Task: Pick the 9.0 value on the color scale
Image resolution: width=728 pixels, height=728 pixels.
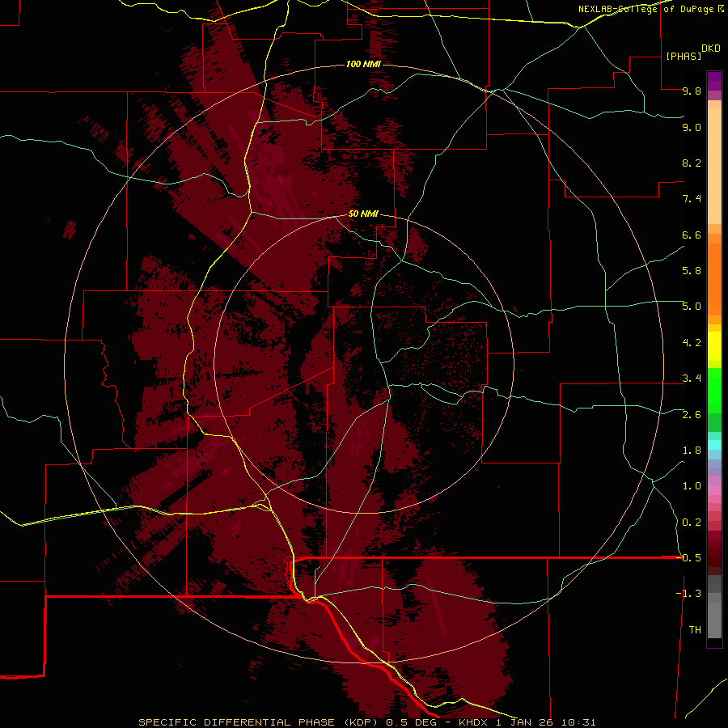Action: point(692,128)
